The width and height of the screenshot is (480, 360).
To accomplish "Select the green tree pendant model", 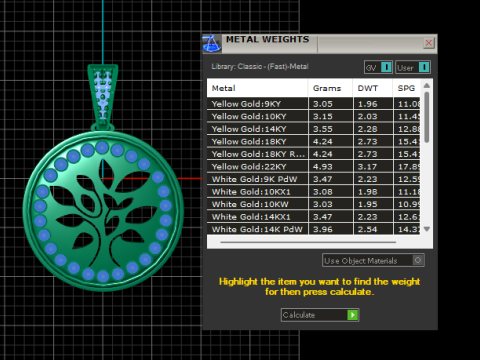I will (103, 211).
